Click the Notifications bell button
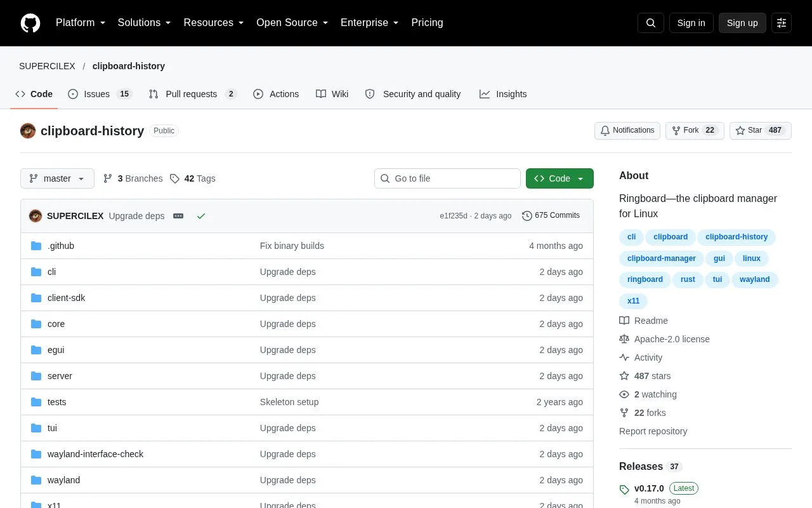The height and width of the screenshot is (508, 812). [627, 131]
